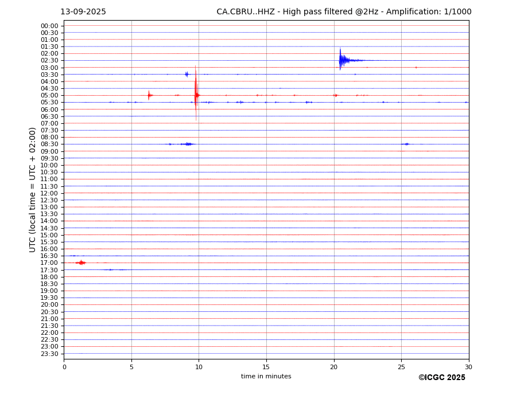This screenshot has height=399, width=532.
Task: Click the 20:00 time row label
Action: [49, 305]
